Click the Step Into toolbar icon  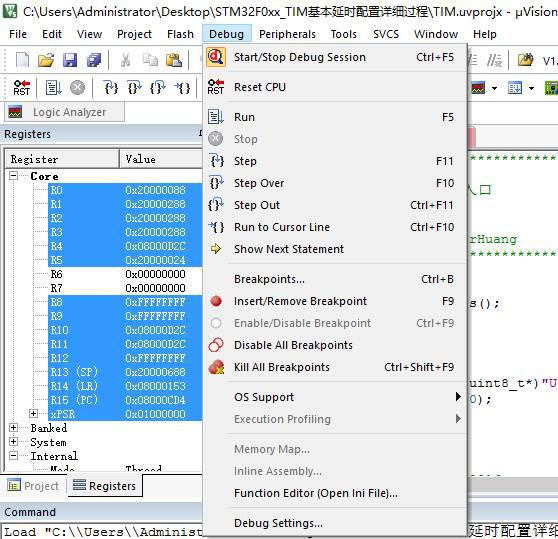point(111,88)
